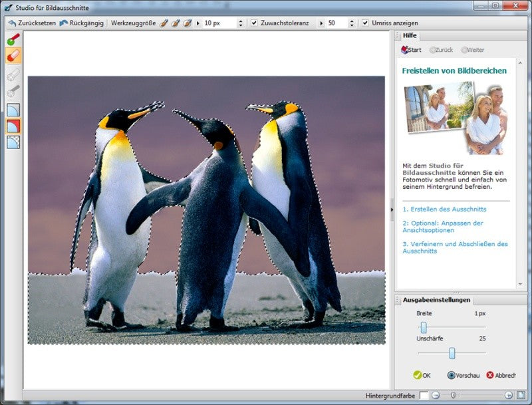Click the tolerance field showing 50
532x405 pixels.
336,23
